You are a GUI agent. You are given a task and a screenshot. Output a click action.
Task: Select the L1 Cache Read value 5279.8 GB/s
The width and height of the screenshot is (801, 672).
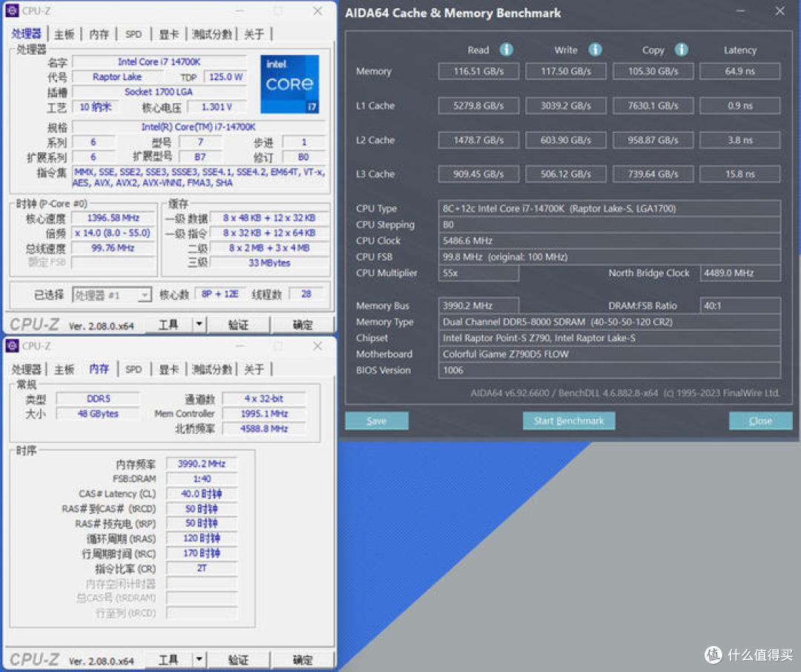coord(478,106)
